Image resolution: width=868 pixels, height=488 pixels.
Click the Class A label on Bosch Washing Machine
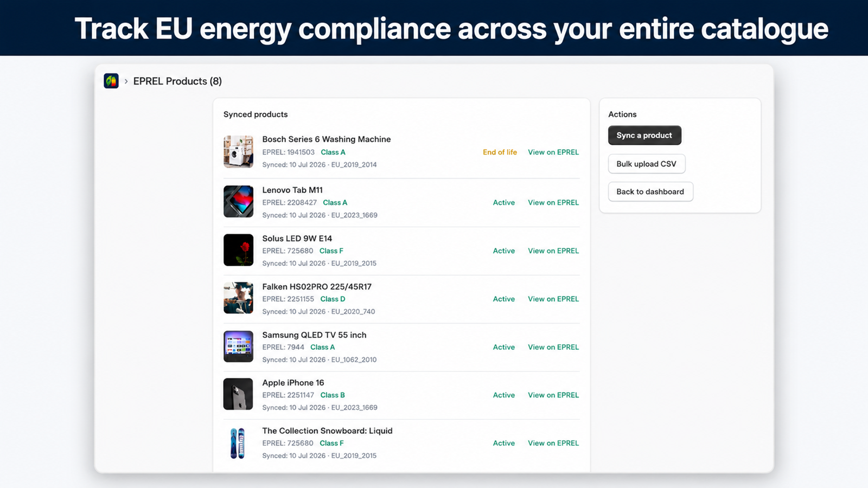pos(333,152)
